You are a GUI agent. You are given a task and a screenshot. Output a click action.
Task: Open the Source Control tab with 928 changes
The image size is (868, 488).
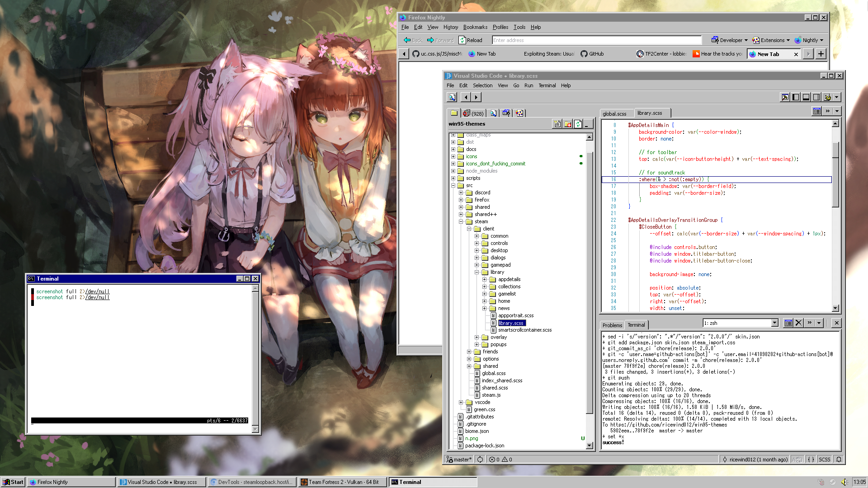point(473,113)
